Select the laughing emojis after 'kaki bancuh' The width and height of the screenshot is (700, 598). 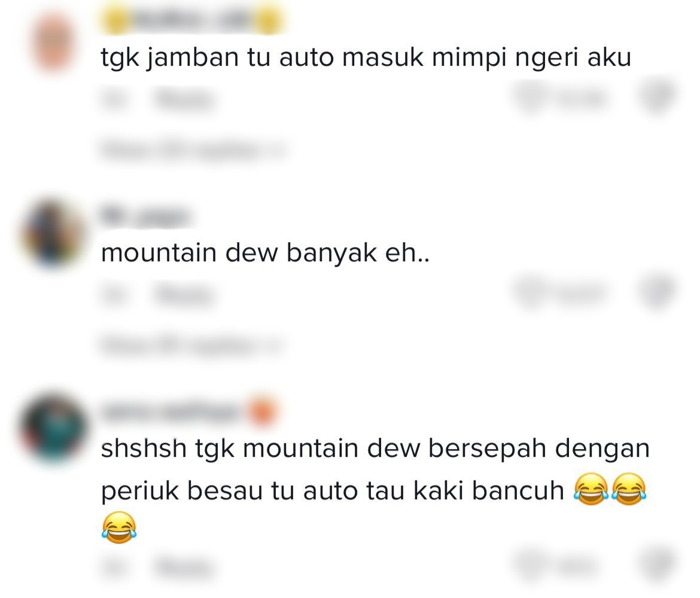pyautogui.click(x=610, y=490)
